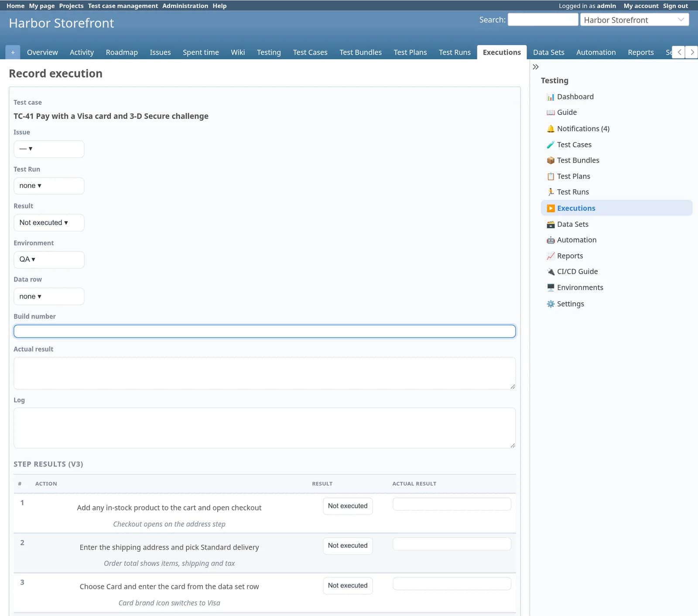Open the Environment dropdown showing QA

[49, 260]
